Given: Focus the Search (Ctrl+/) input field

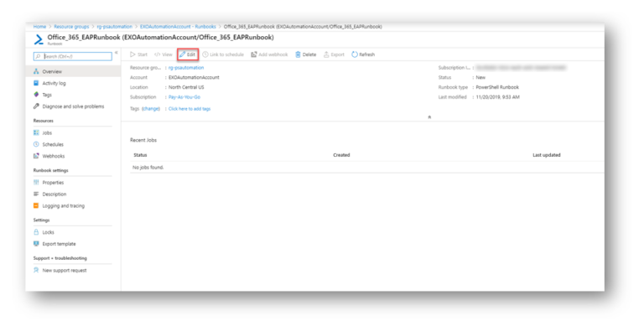Looking at the screenshot, I should point(73,56).
